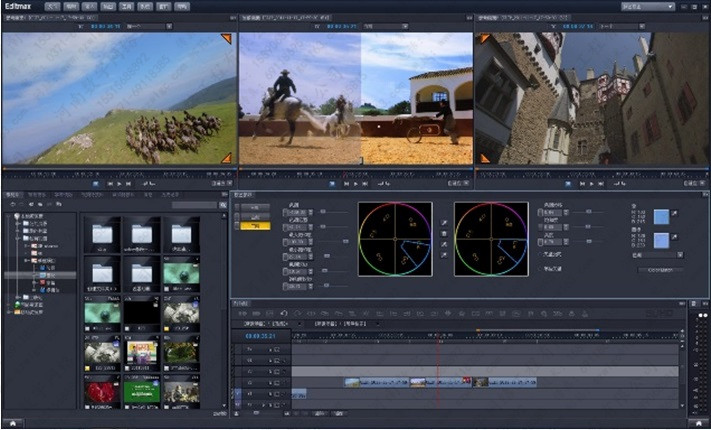Open the first menu next to Editmax logo

pyautogui.click(x=51, y=6)
